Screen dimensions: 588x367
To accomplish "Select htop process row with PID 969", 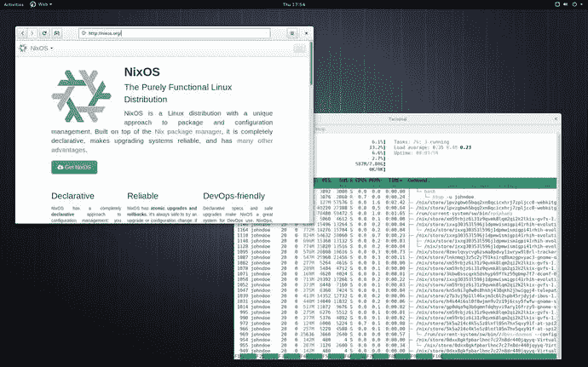I will [395, 334].
